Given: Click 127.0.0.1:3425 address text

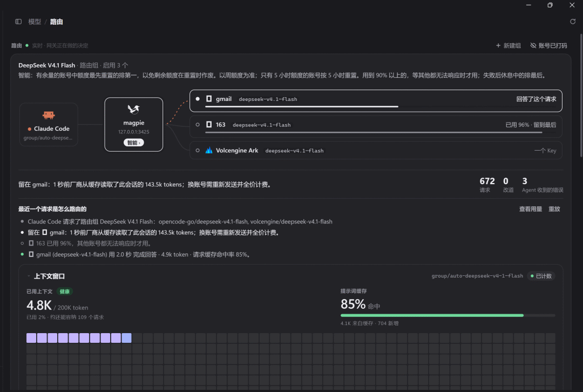Looking at the screenshot, I should pos(133,132).
